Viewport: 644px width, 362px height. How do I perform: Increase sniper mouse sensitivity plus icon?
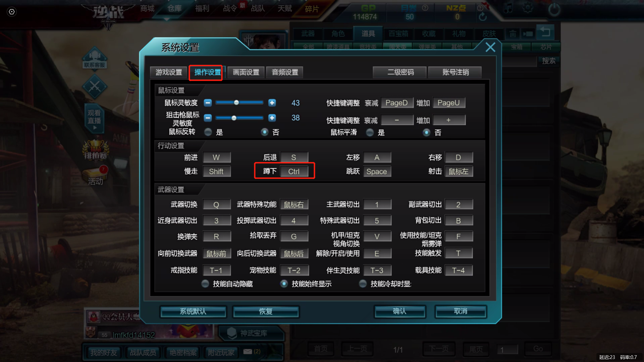point(272,118)
